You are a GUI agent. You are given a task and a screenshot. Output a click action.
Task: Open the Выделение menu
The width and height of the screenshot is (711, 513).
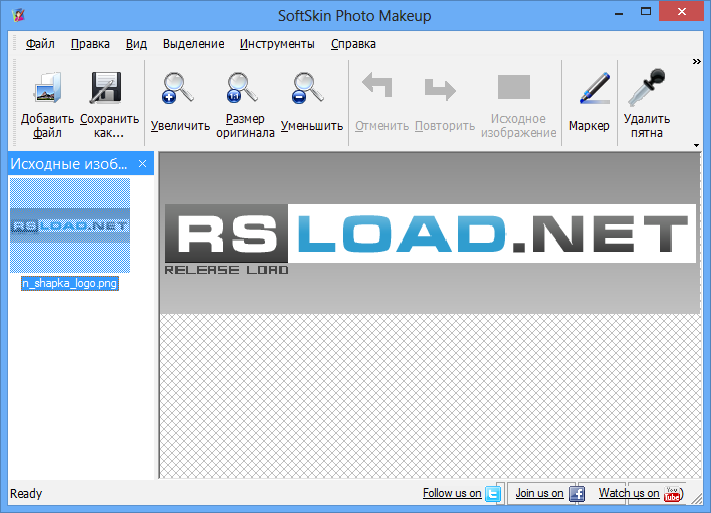point(194,44)
